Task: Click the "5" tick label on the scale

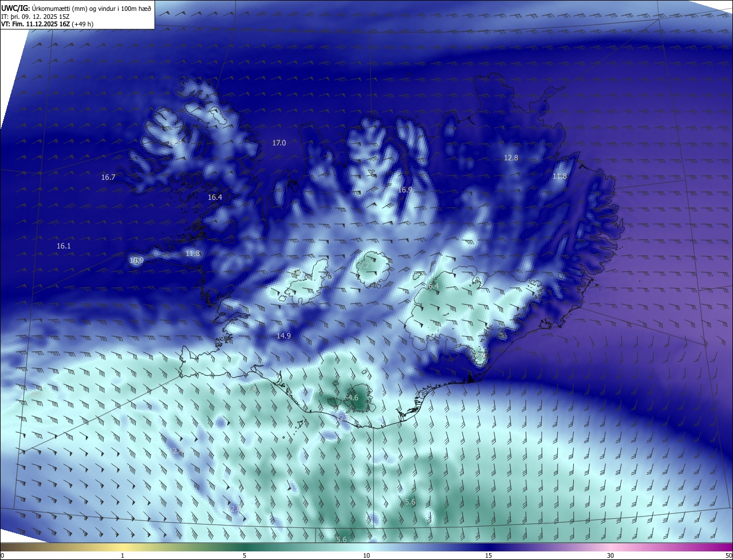Action: [245, 555]
